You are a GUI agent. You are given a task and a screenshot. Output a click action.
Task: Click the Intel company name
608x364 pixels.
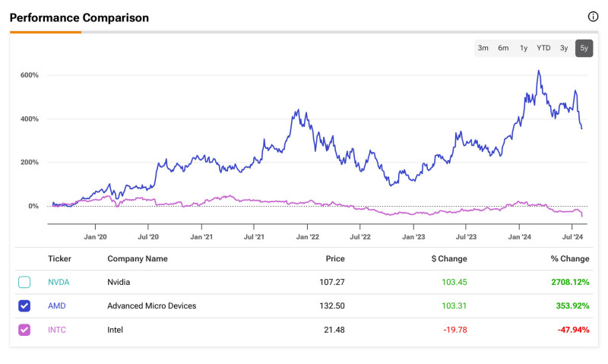click(116, 330)
